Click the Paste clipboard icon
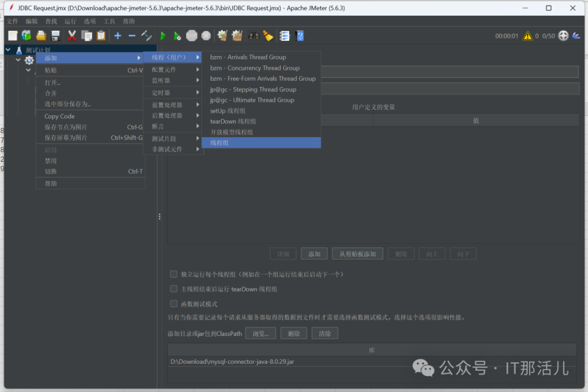588x392 pixels. click(101, 35)
